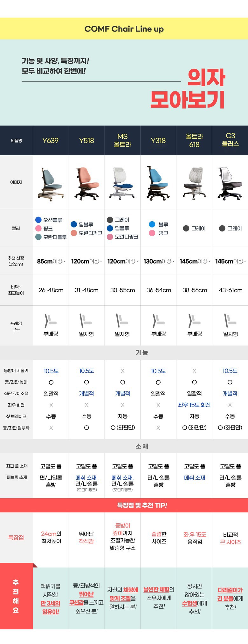Screen dimensions: 248x644
Task: Pick the 모란디핑크 color dot for Y518
Action: point(74,233)
